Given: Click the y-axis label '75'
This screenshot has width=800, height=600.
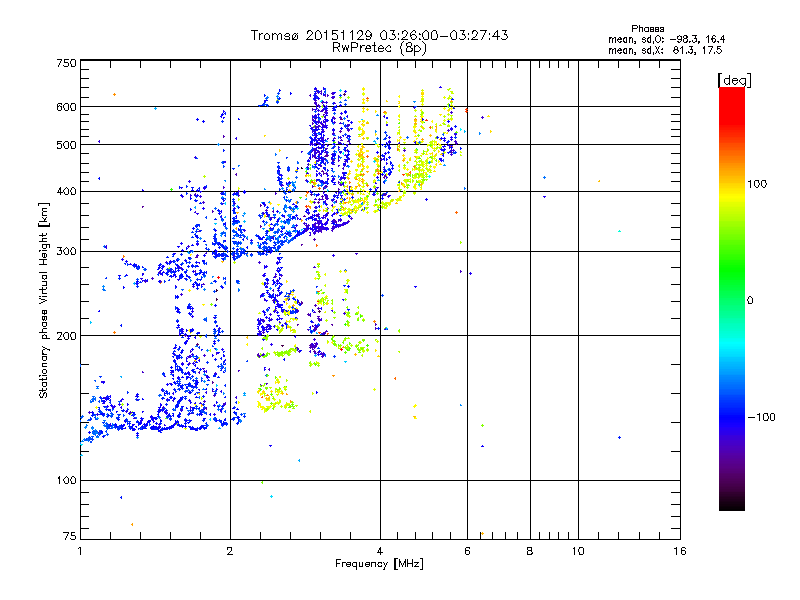Looking at the screenshot, I should [70, 536].
